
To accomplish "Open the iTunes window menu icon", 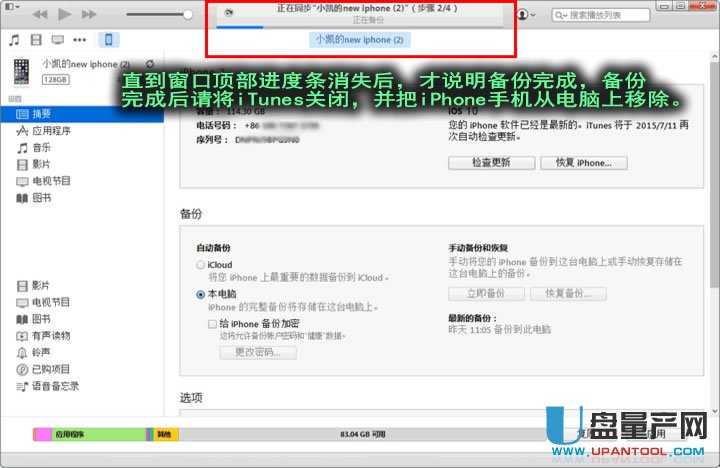I will [12, 6].
